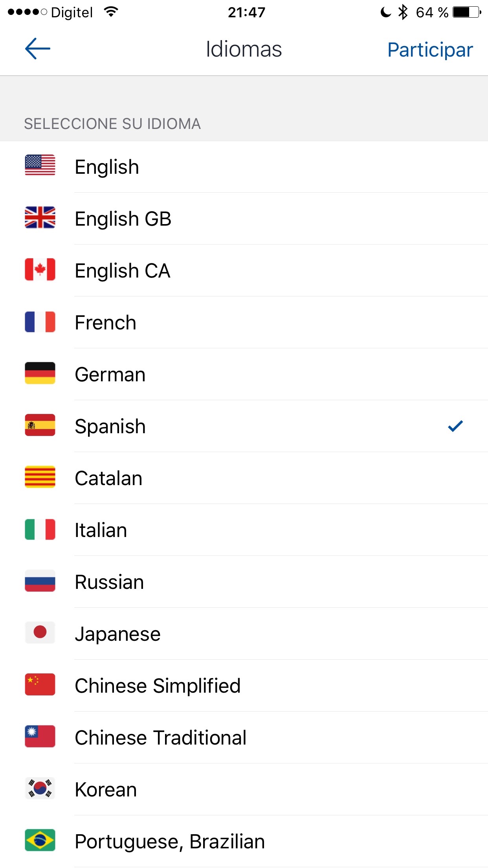The width and height of the screenshot is (488, 868).
Task: Tap the South Korean flag icon
Action: tap(40, 788)
